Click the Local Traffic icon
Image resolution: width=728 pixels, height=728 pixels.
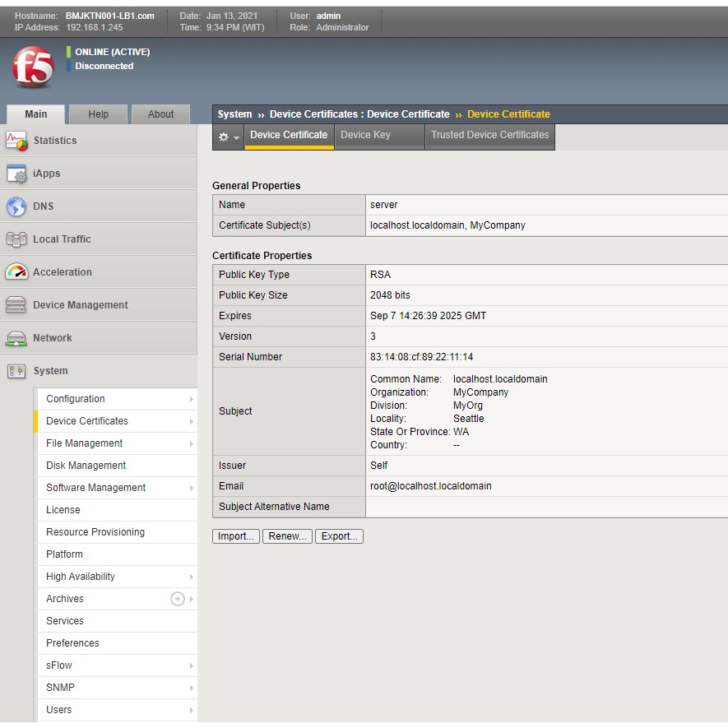tap(16, 239)
